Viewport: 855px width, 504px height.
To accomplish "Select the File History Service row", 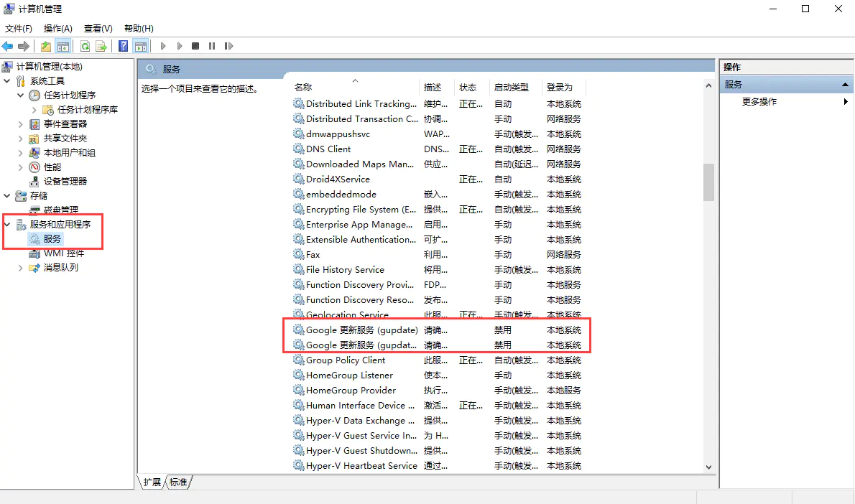I will click(x=438, y=270).
